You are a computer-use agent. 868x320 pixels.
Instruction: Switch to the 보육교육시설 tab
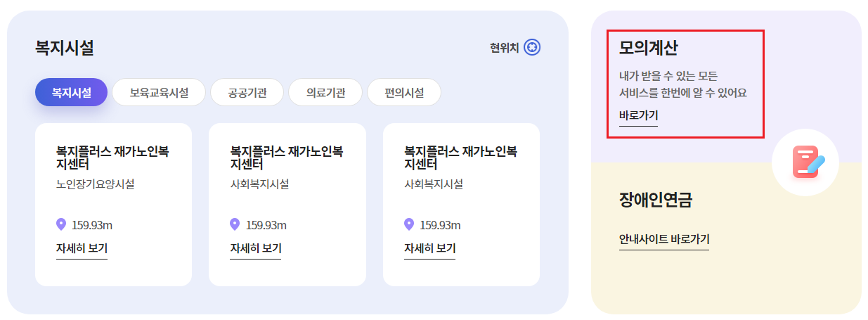[x=159, y=92]
